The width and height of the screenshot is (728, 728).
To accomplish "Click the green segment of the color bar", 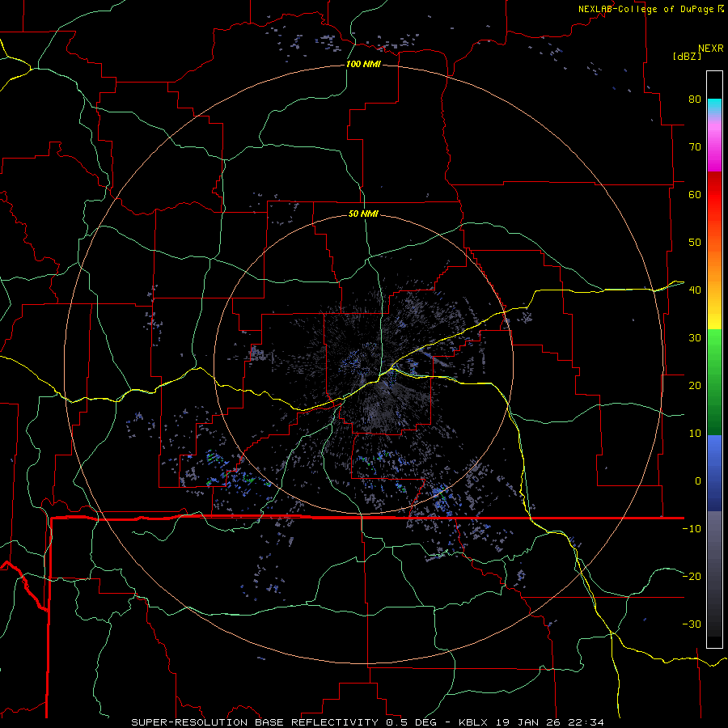I will click(x=714, y=382).
